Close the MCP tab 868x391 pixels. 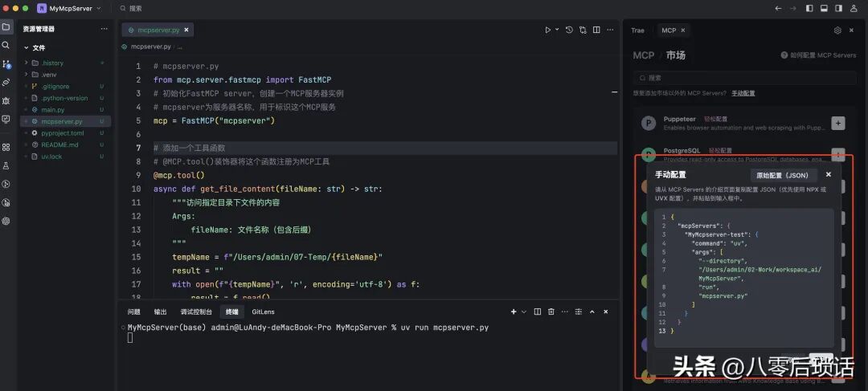[x=682, y=31]
